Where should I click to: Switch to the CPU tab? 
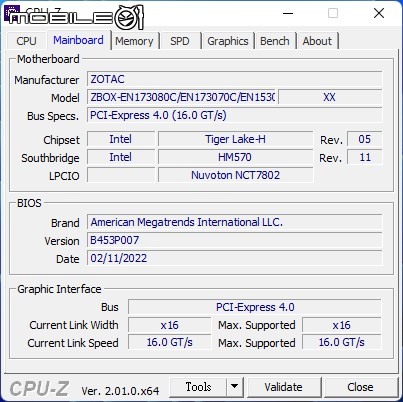[x=26, y=41]
